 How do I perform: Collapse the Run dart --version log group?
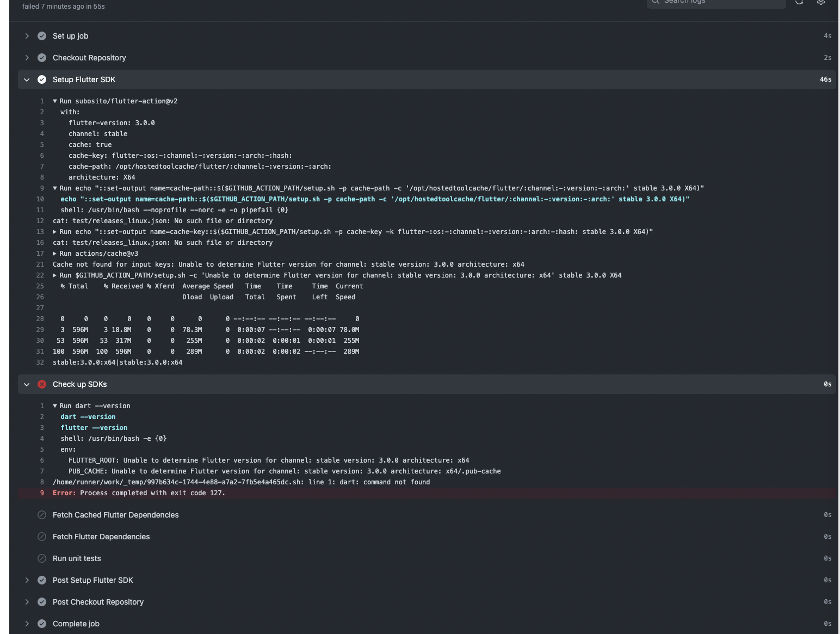click(x=54, y=405)
